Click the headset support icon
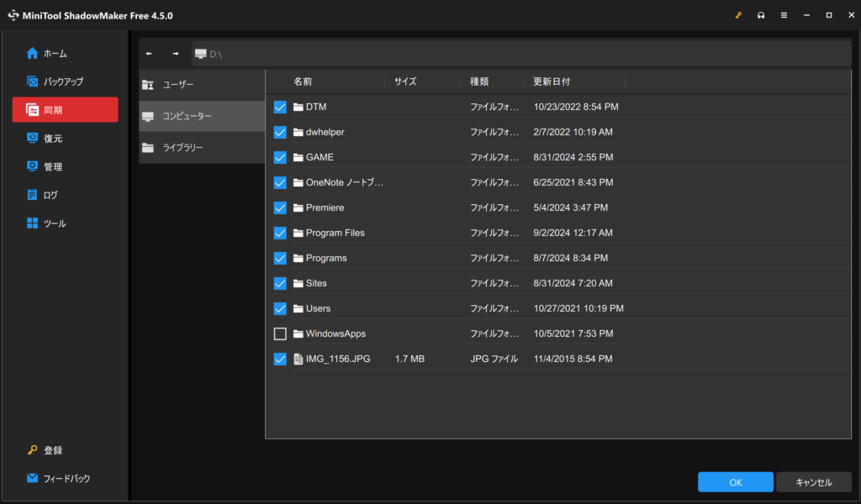The height and width of the screenshot is (504, 861). [761, 15]
